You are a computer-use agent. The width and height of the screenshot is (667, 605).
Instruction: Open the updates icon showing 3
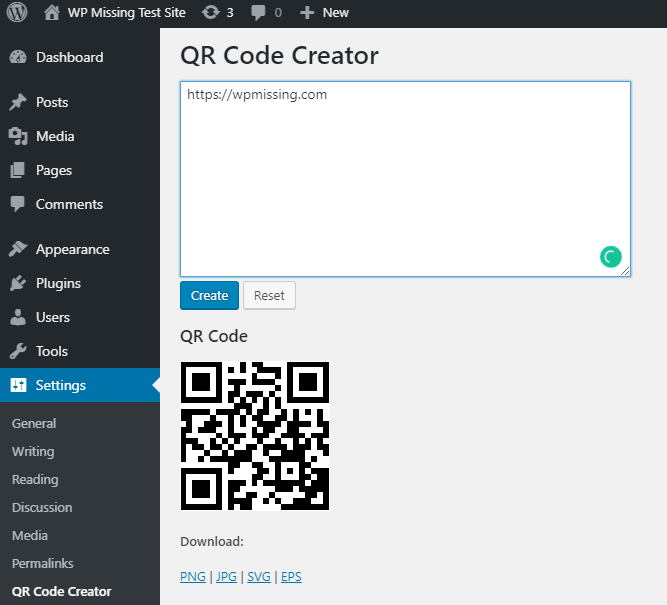pos(211,12)
